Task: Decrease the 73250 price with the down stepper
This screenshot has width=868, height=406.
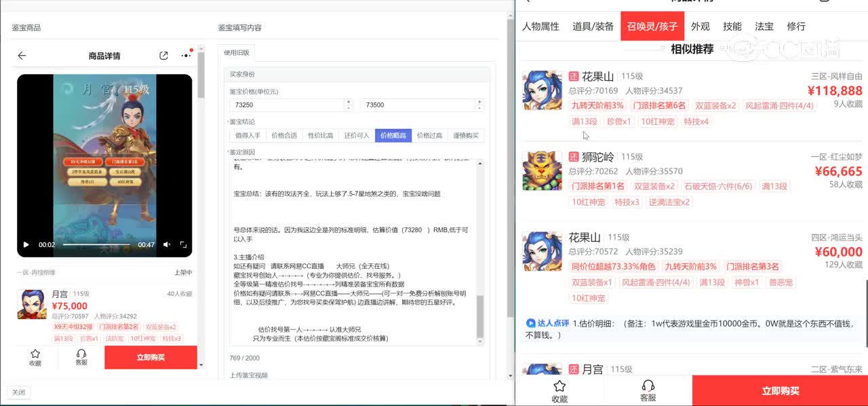Action: 349,108
